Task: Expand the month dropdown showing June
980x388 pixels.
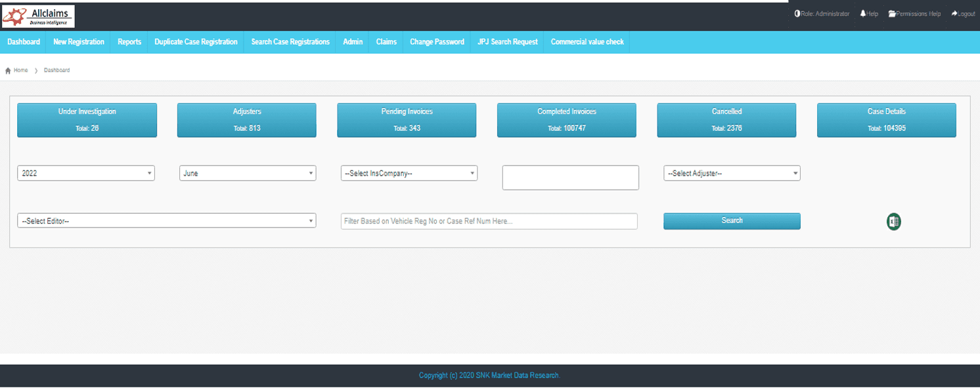Action: [x=248, y=174]
